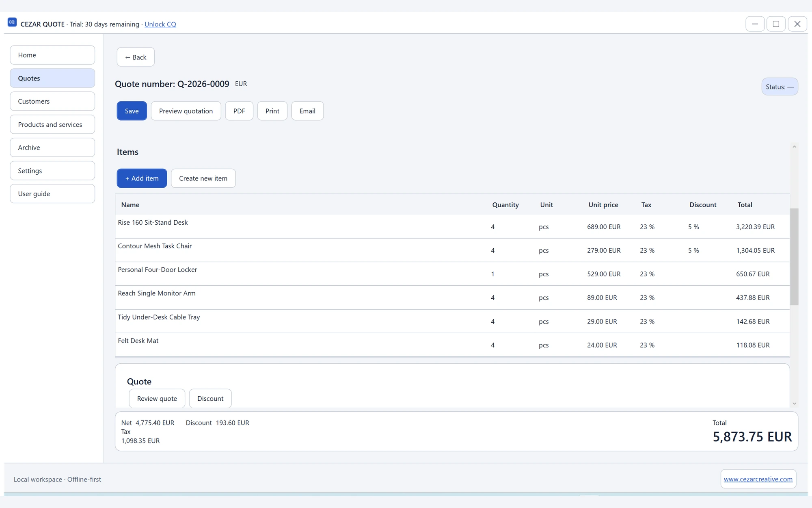Print the quote
812x508 pixels.
[272, 111]
